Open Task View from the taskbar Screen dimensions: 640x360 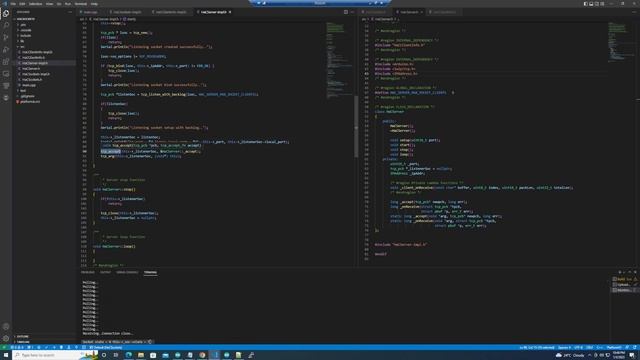pyautogui.click(x=116, y=355)
